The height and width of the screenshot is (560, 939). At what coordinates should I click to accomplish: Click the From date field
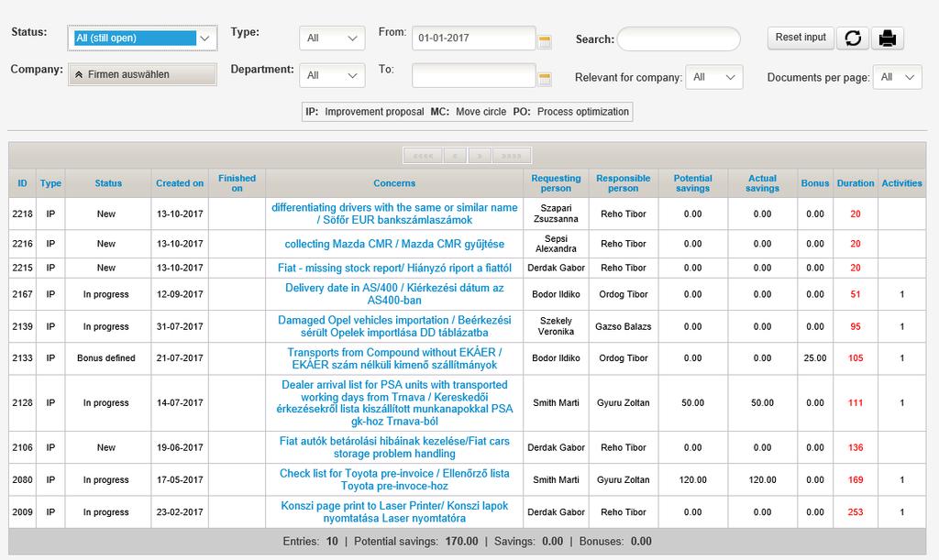pos(474,38)
